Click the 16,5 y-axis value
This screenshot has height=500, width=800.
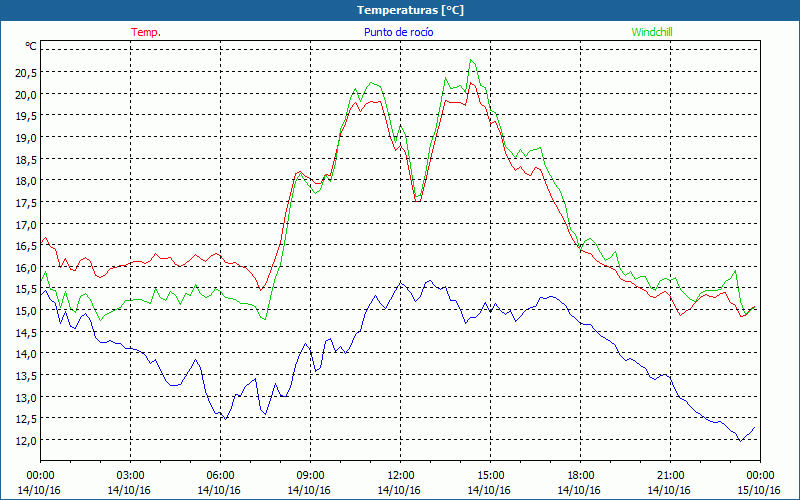(26, 246)
